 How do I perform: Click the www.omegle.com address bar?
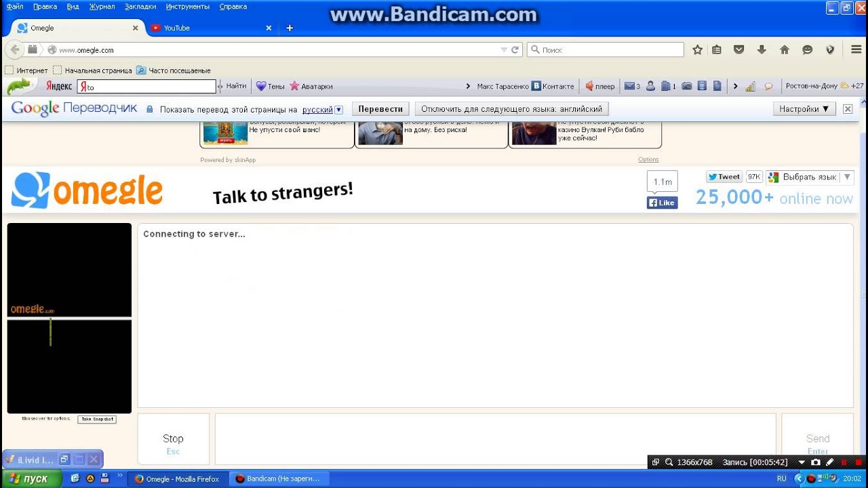(271, 49)
